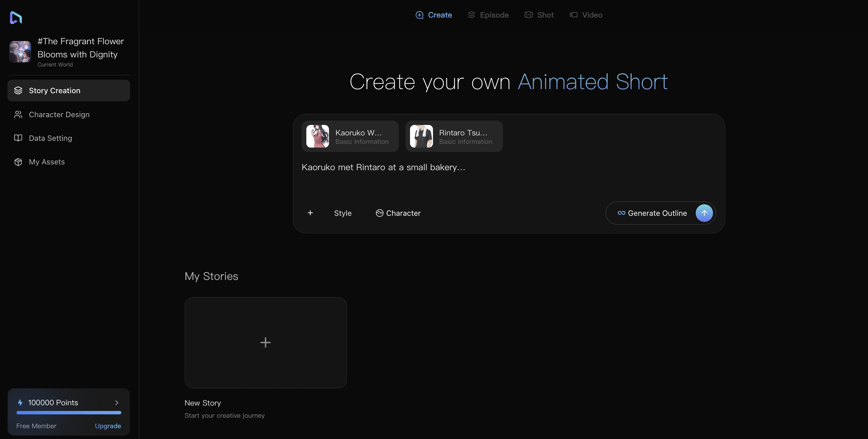Click the Story Creation layers icon
Screen dimensions: 868x439
[18, 91]
